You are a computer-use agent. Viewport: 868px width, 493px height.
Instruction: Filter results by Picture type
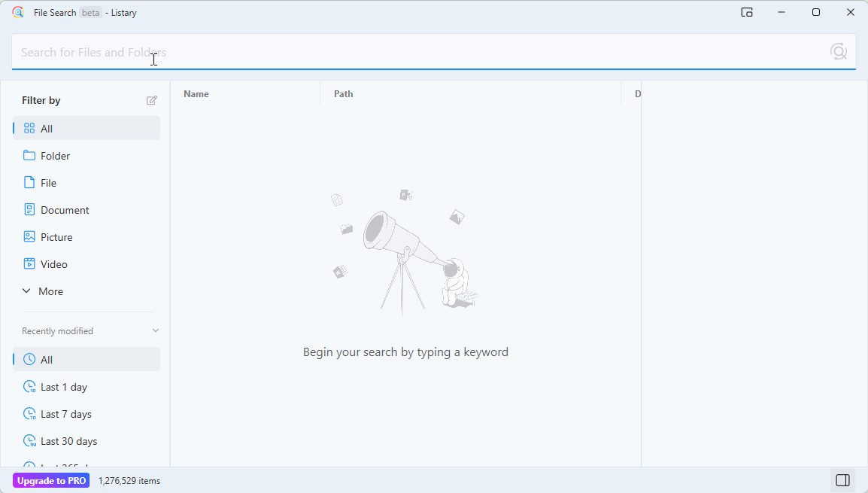coord(56,236)
